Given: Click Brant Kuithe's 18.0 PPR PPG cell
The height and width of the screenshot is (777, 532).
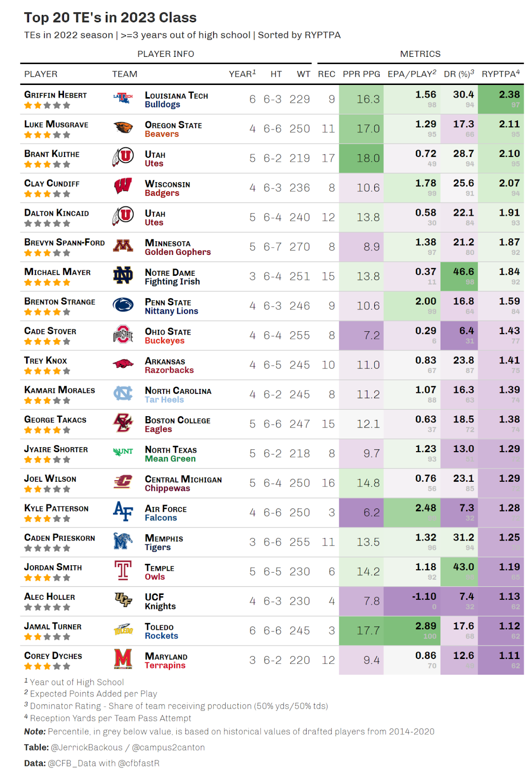Looking at the screenshot, I should point(361,158).
